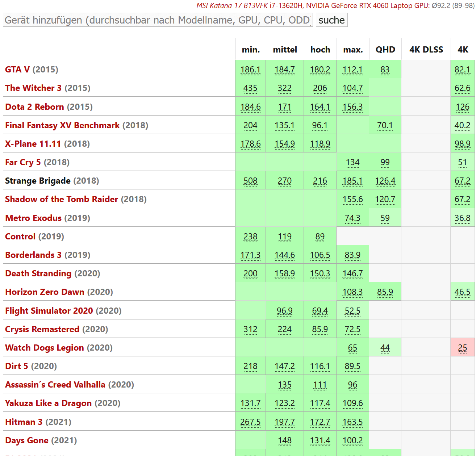Image resolution: width=476 pixels, height=456 pixels.
Task: Open the Days Gone link
Action: pos(27,440)
